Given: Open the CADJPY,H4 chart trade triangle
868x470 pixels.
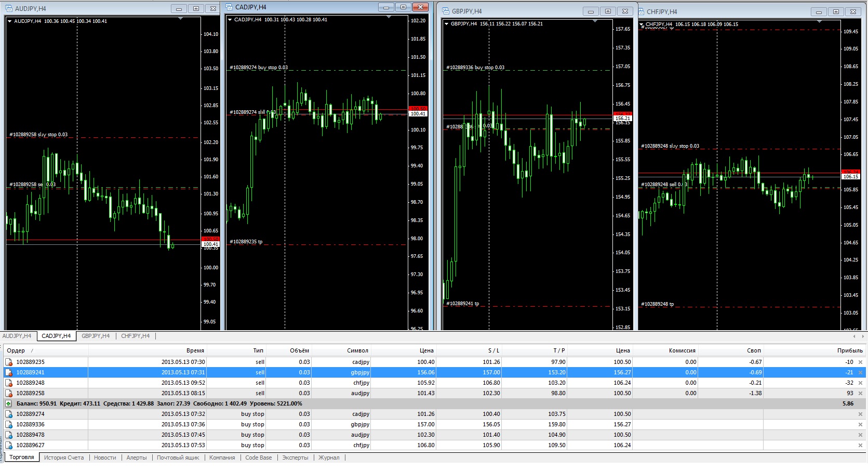Looking at the screenshot, I should coord(230,20).
